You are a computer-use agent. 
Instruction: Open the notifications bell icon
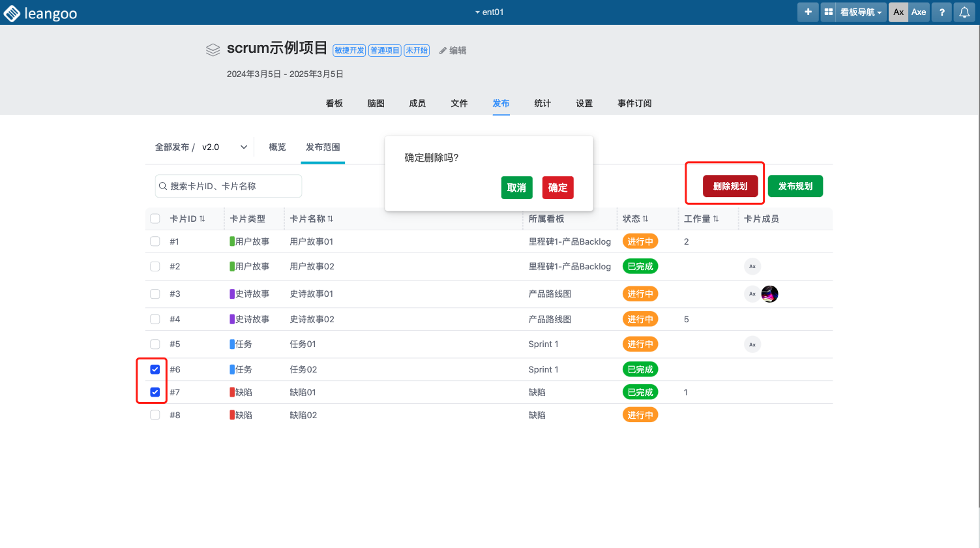964,12
